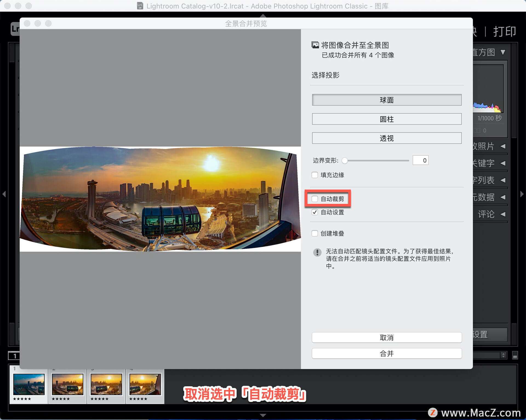Click the 已成功合并所有 4 个图像 status text

click(358, 55)
